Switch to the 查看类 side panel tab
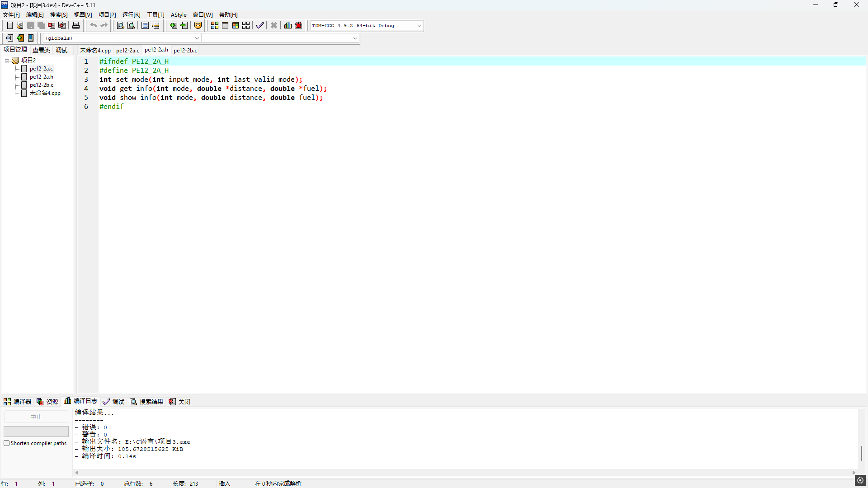 41,50
